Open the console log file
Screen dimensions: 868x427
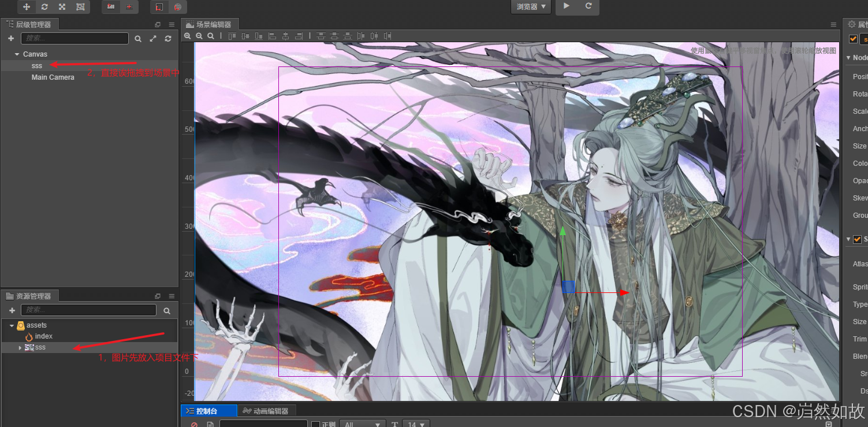(210, 425)
